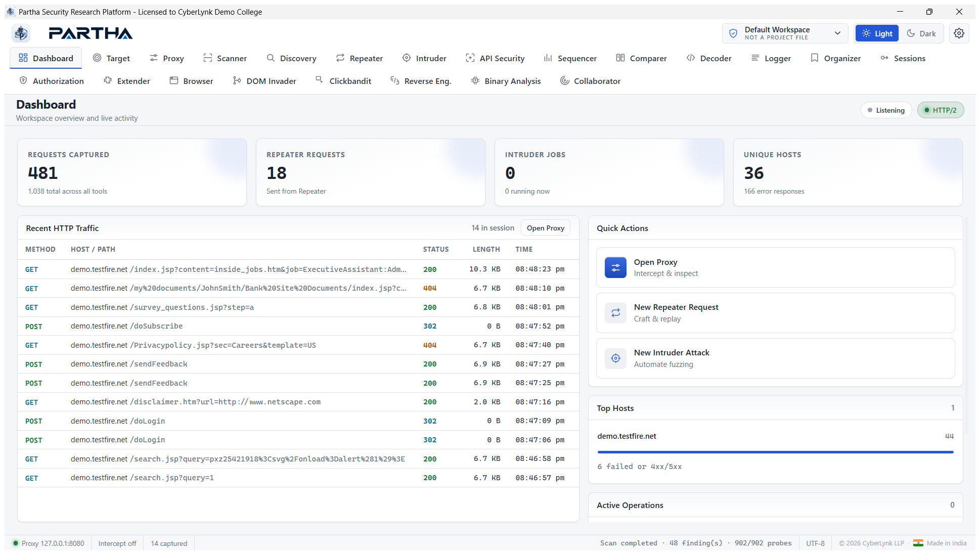This screenshot has width=980, height=555.
Task: Switch to the Sequencer tab
Action: click(570, 58)
